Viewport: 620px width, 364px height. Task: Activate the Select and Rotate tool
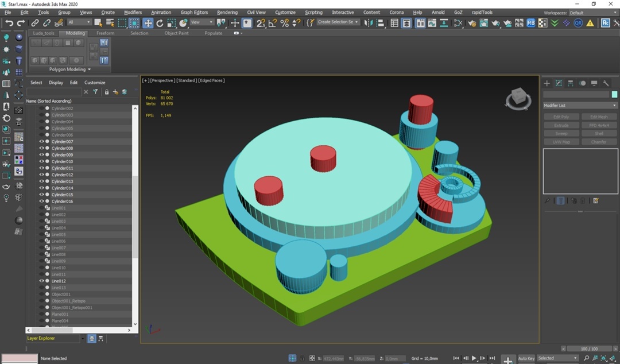tap(160, 23)
